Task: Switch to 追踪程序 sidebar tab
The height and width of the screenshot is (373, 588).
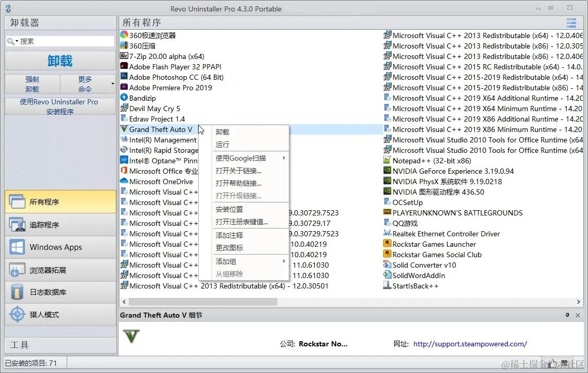Action: (x=60, y=225)
